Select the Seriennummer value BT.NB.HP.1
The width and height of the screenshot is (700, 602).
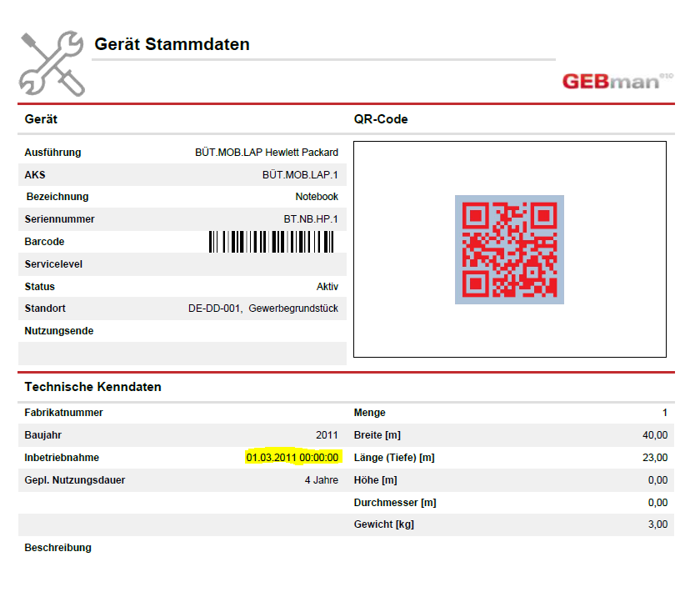tap(311, 219)
